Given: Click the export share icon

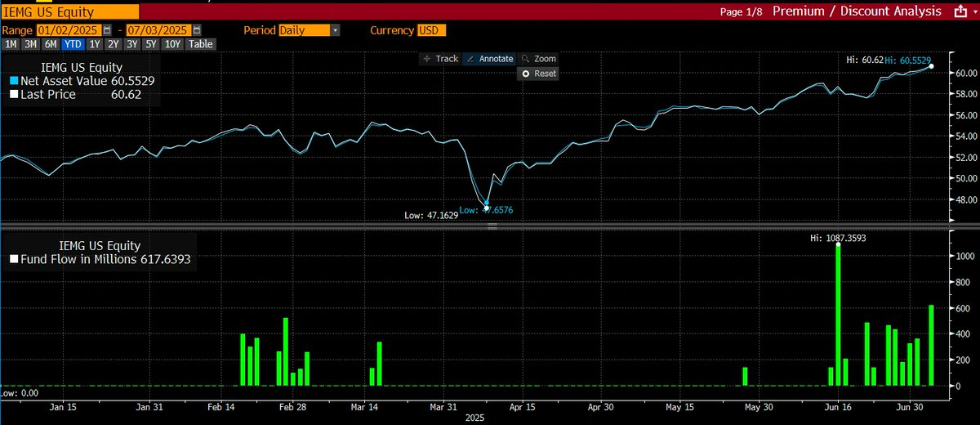Looking at the screenshot, I should 960,11.
